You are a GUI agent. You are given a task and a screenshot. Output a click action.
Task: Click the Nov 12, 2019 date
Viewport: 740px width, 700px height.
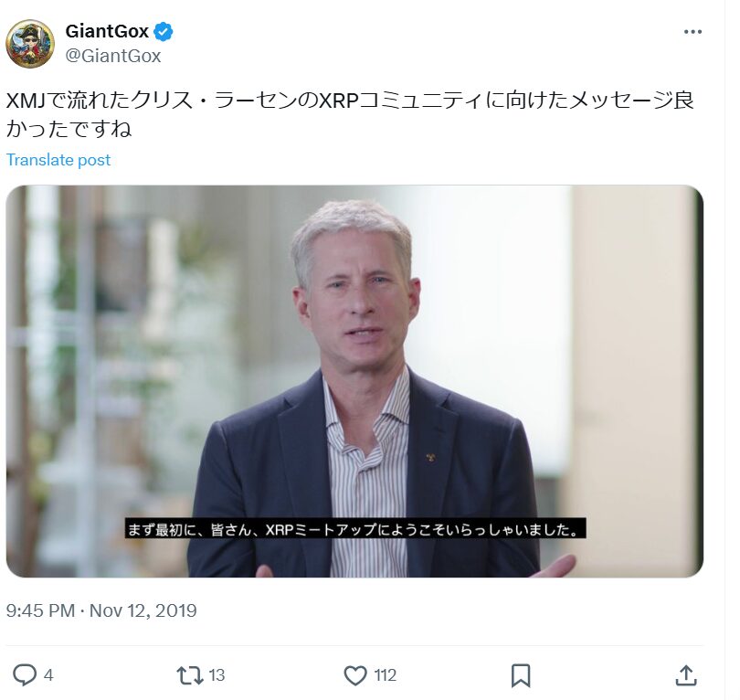[143, 610]
